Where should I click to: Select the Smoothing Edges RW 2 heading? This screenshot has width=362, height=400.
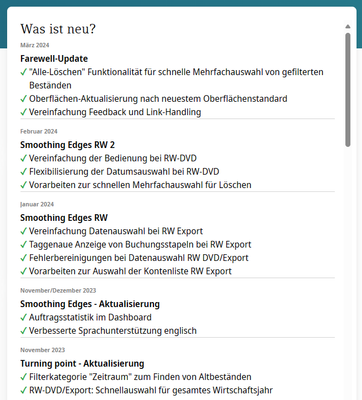pyautogui.click(x=67, y=145)
